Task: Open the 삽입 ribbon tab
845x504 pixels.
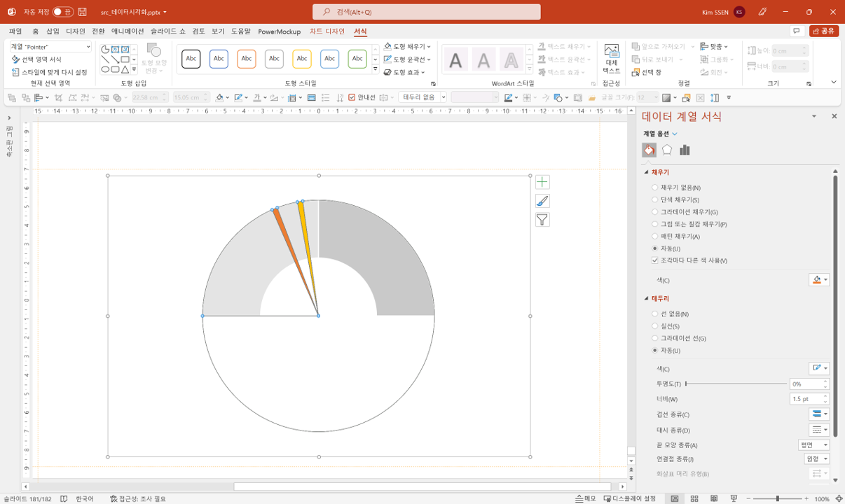Action: 53,31
